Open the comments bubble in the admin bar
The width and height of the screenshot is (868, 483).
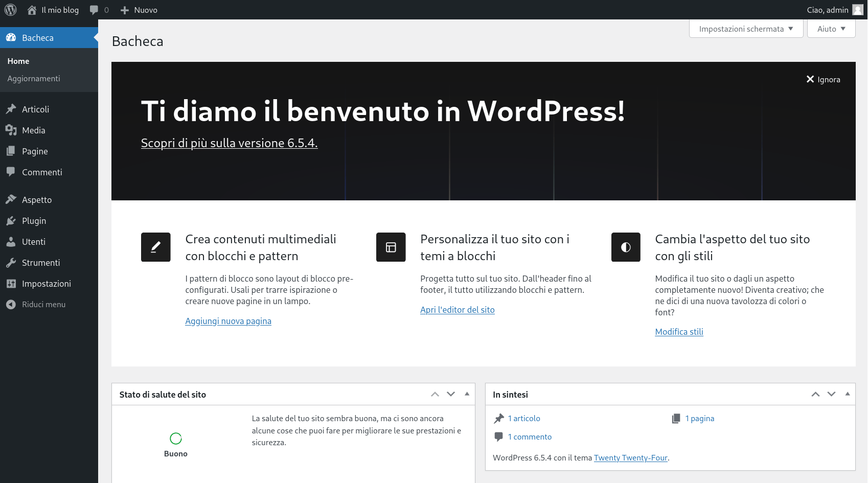click(x=94, y=10)
